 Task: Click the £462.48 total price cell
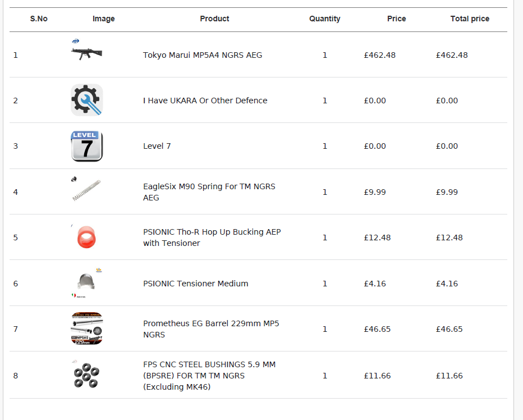452,55
